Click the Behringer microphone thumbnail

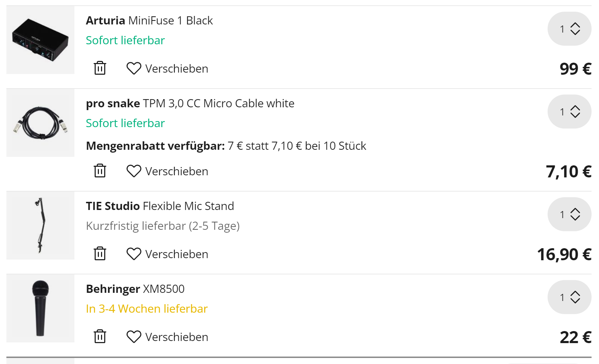click(x=40, y=308)
